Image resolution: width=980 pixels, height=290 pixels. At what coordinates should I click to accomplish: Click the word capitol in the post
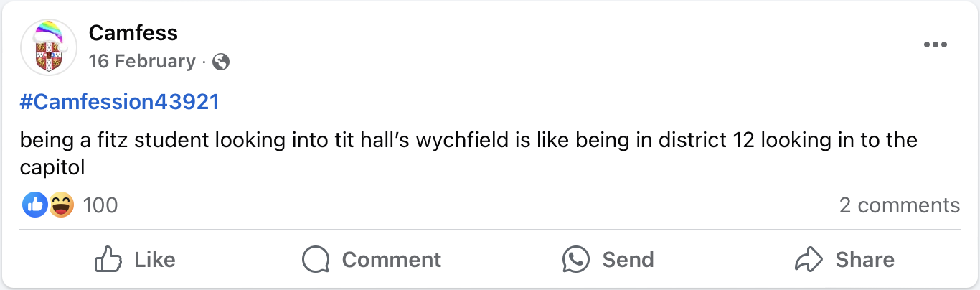click(52, 168)
